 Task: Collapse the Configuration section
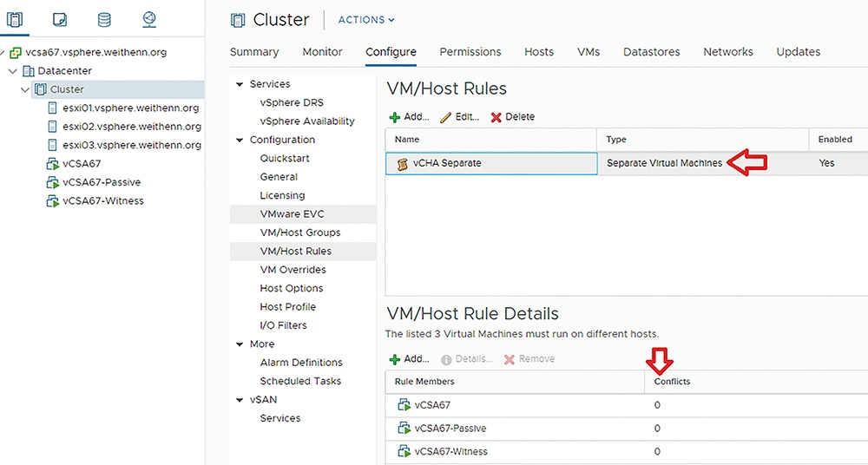point(240,140)
